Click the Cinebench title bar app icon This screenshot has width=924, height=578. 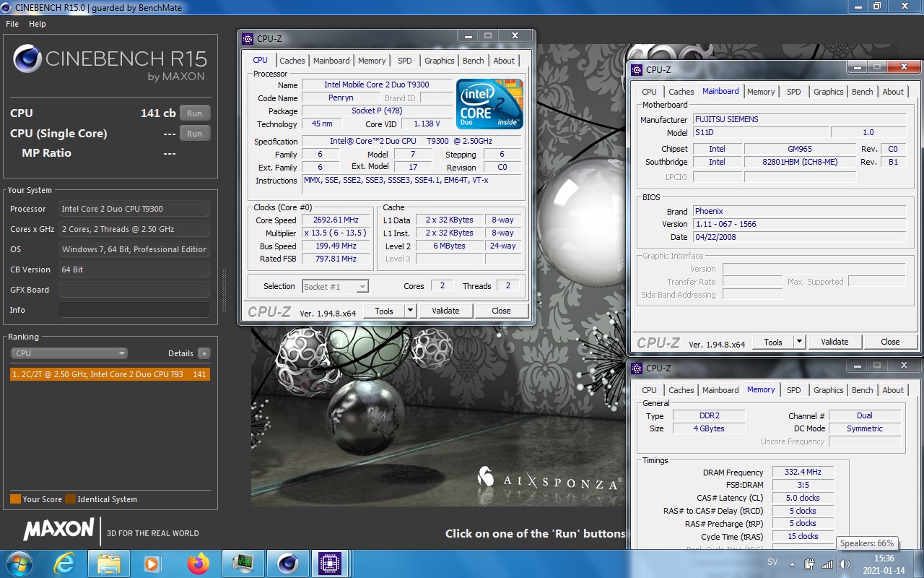pos(7,7)
